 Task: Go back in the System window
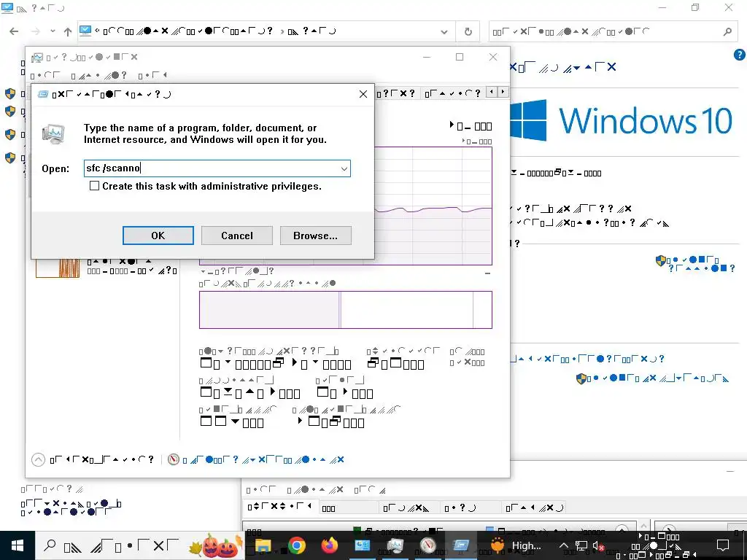15,31
